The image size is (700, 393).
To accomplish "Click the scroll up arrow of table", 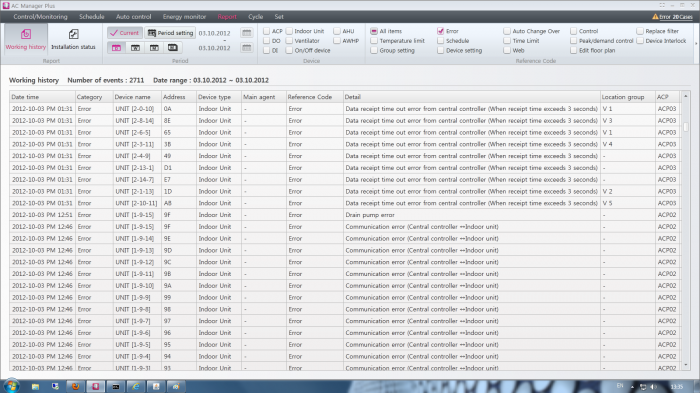I will click(x=686, y=96).
